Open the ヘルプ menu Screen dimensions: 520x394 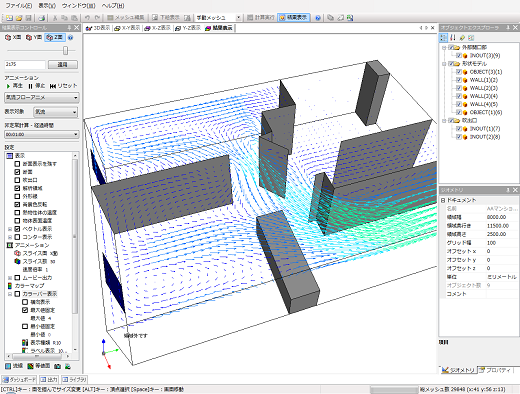[113, 6]
